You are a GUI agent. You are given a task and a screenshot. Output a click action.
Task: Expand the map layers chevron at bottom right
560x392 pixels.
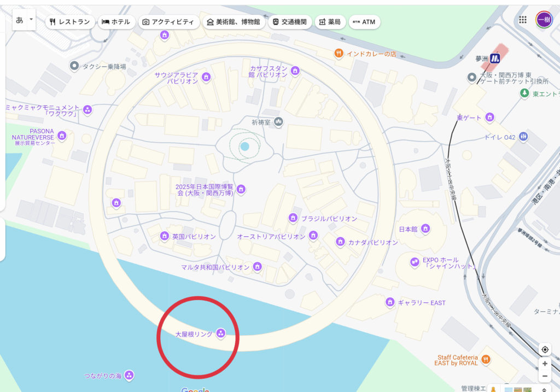(544, 390)
